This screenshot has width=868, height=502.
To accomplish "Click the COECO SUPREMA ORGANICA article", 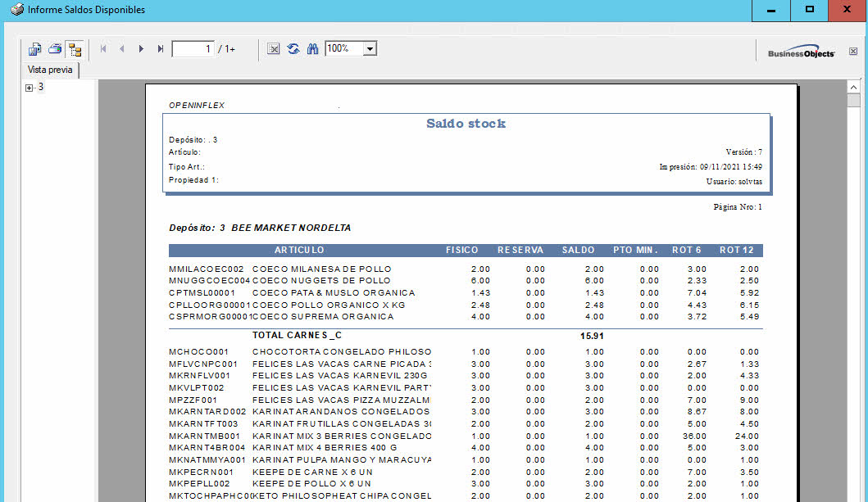I will click(323, 317).
